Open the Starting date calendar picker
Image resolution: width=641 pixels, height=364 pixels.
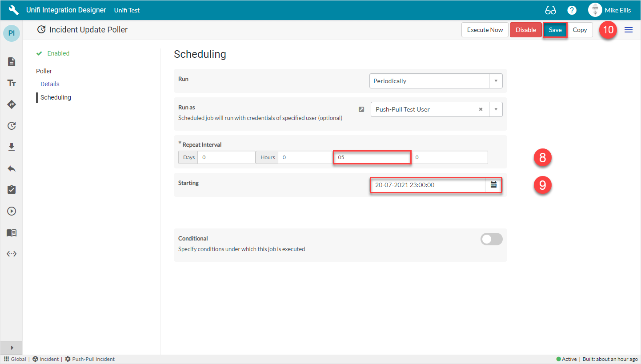click(493, 185)
